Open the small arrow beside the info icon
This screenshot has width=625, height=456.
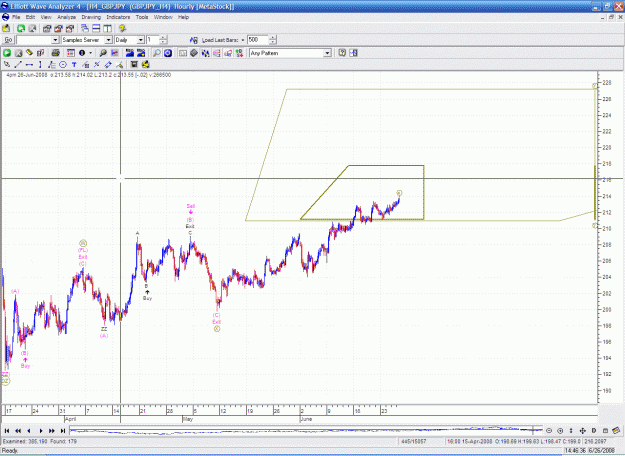click(x=90, y=53)
